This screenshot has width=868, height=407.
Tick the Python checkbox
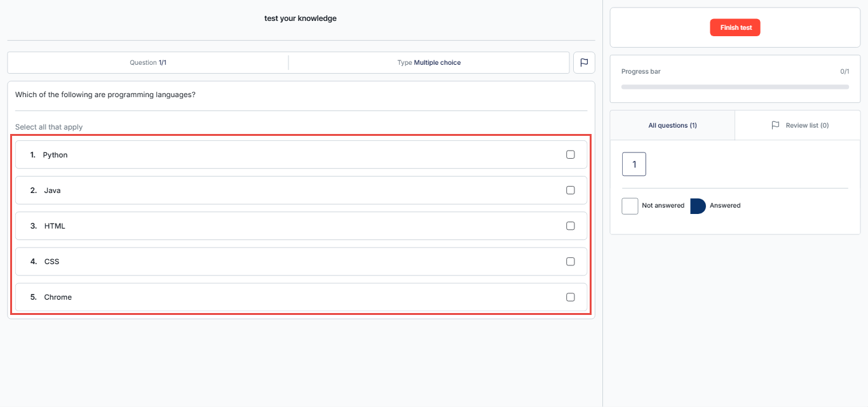pyautogui.click(x=570, y=155)
